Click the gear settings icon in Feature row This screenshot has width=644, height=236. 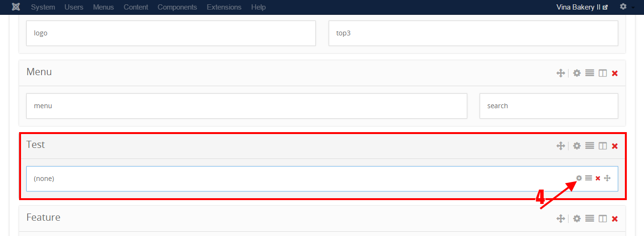(x=577, y=219)
